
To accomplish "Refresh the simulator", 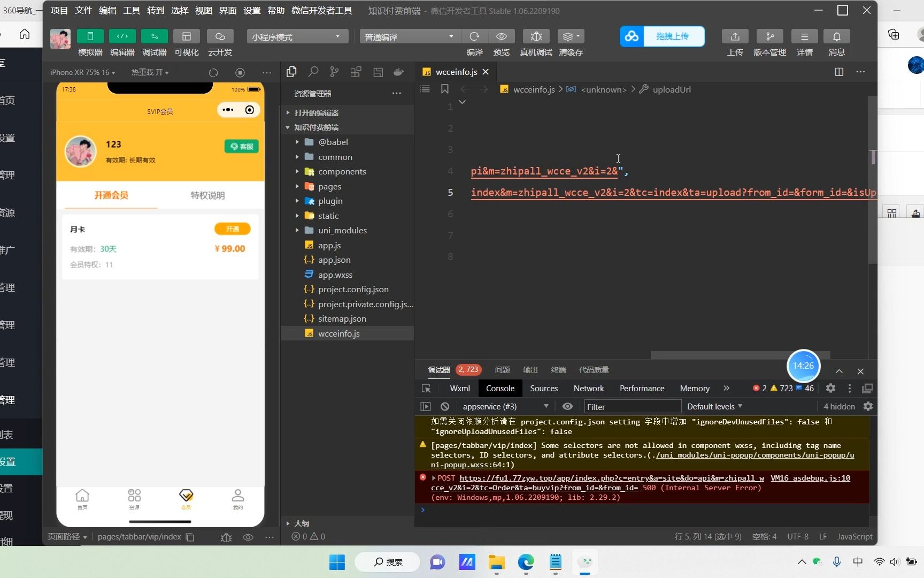I will click(213, 72).
